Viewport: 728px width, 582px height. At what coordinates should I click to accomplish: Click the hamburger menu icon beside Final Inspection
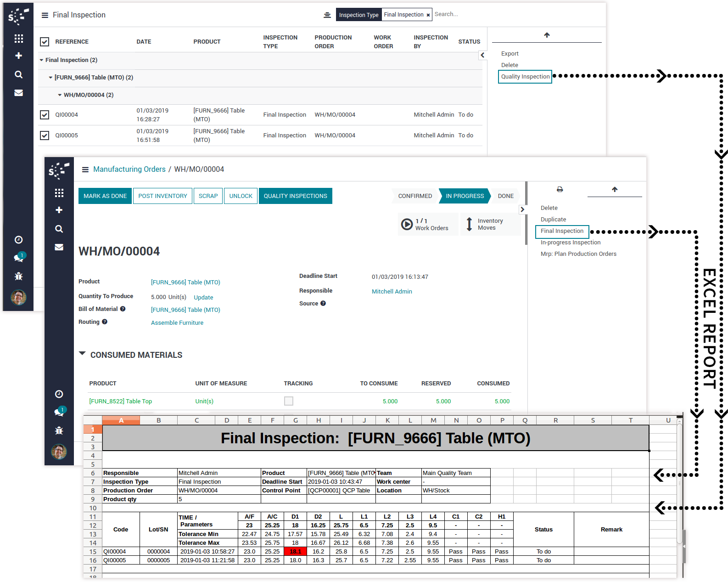pos(45,15)
